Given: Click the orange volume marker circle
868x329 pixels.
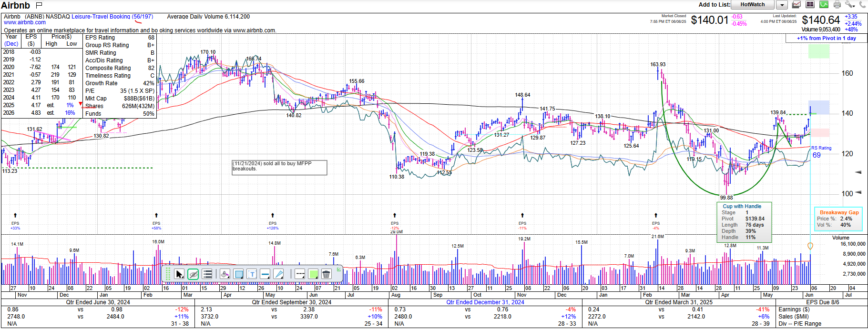Looking at the screenshot, I should pyautogui.click(x=810, y=246).
